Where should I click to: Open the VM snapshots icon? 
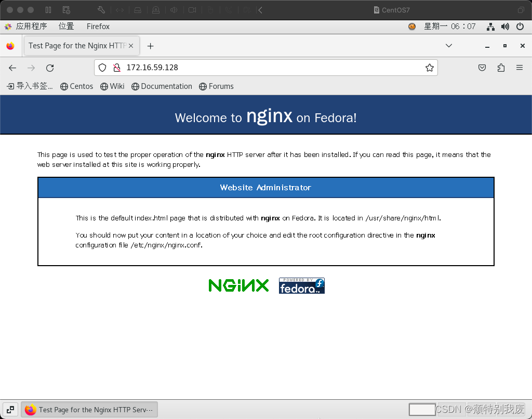tap(66, 10)
